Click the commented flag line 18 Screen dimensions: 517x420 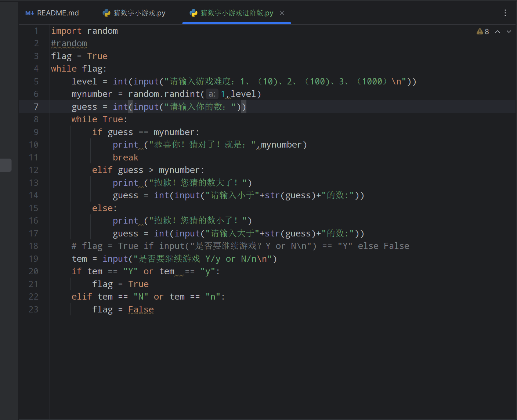click(x=241, y=246)
